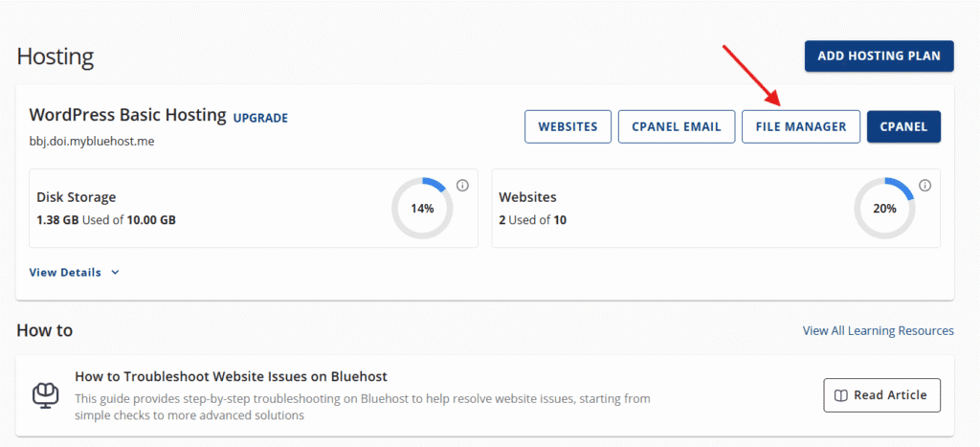980x447 pixels.
Task: Click the 20% websites usage ring
Action: point(884,208)
